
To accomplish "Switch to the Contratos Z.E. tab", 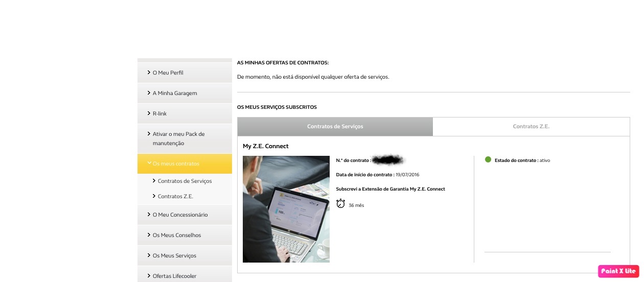I will [531, 127].
